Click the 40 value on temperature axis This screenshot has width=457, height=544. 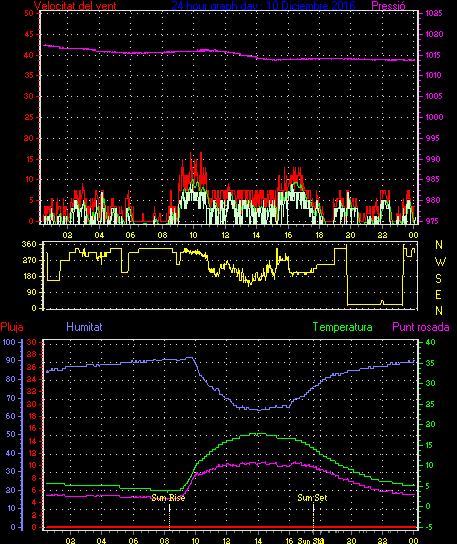[430, 342]
